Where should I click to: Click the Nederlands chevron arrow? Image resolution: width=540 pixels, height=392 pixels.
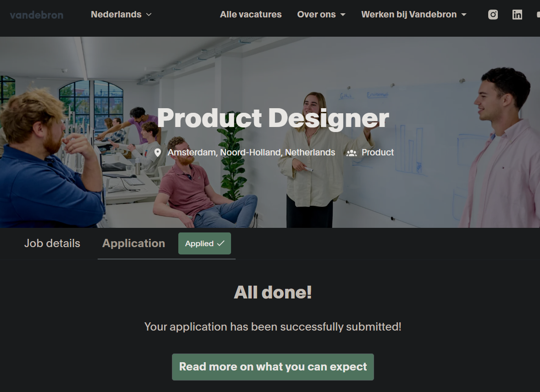tap(149, 15)
